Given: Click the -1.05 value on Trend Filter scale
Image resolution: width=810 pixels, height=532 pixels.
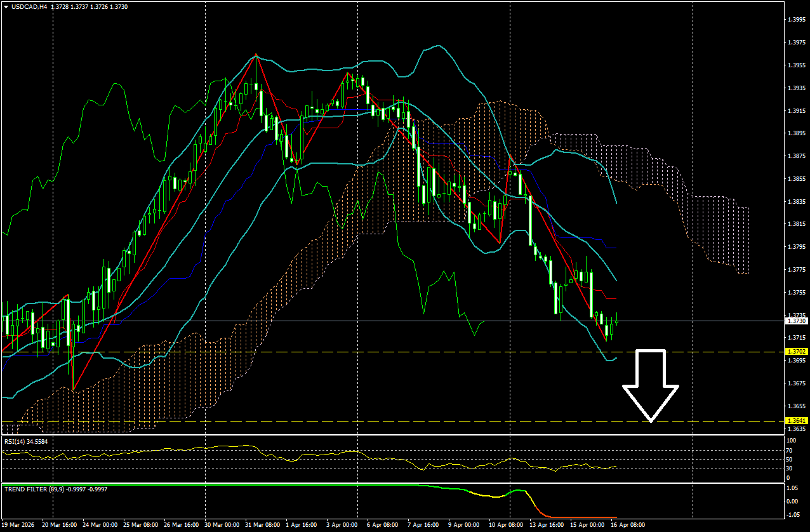Looking at the screenshot, I should (793, 514).
